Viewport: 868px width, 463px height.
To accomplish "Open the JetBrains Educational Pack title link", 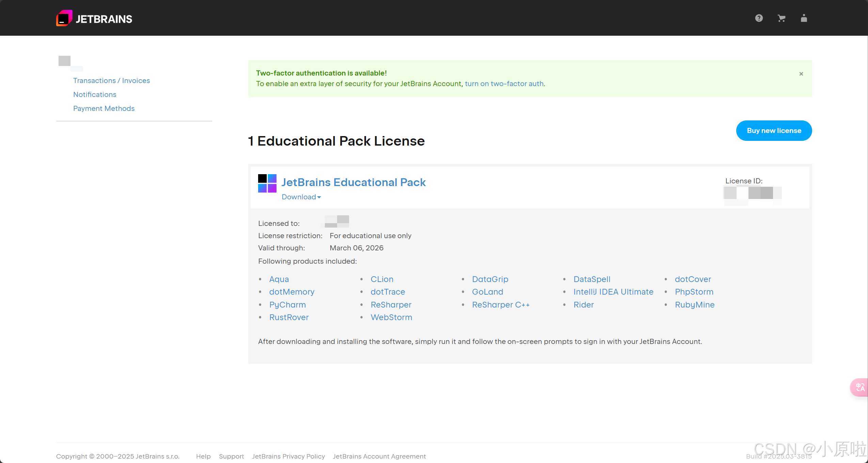I will coord(353,182).
